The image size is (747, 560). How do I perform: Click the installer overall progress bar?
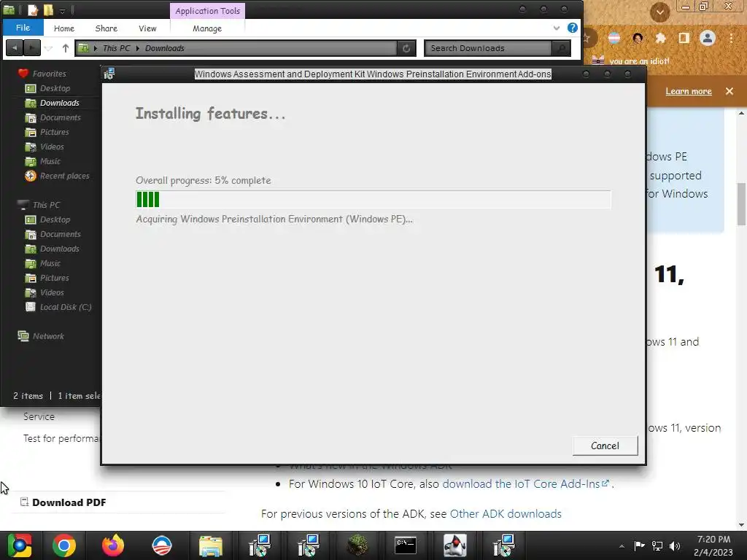tap(373, 200)
